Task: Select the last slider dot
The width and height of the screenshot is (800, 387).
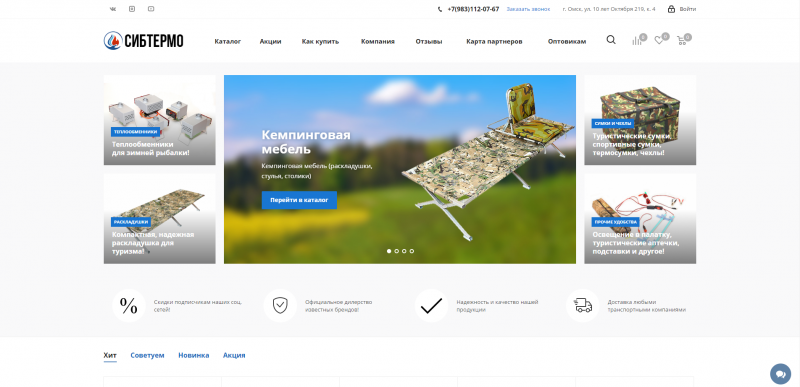Action: [x=412, y=251]
